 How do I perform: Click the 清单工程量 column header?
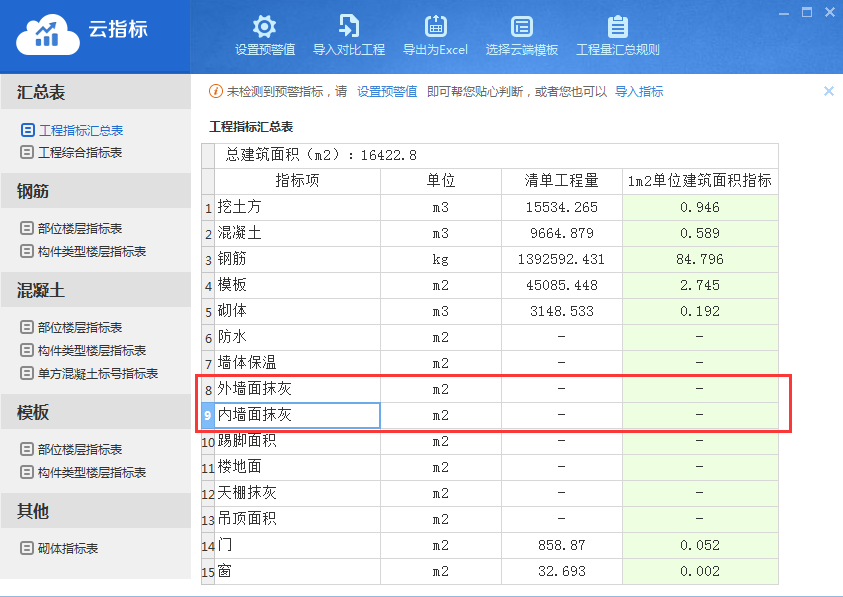[x=562, y=181]
